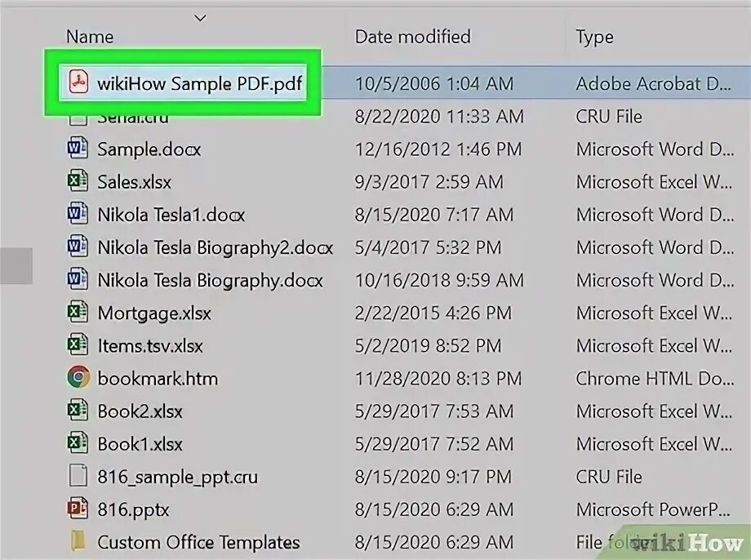
Task: Click the blank file icon for 816_sample_ppt.cru
Action: pyautogui.click(x=78, y=477)
